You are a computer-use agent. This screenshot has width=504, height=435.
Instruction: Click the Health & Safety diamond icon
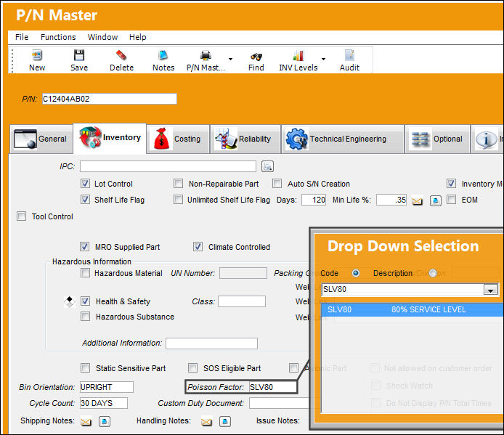(70, 301)
